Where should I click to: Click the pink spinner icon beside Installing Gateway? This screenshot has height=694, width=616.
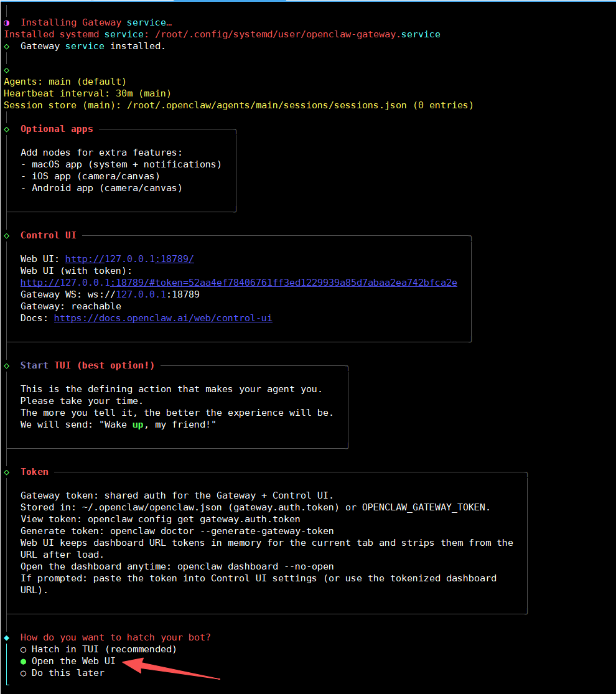[7, 22]
